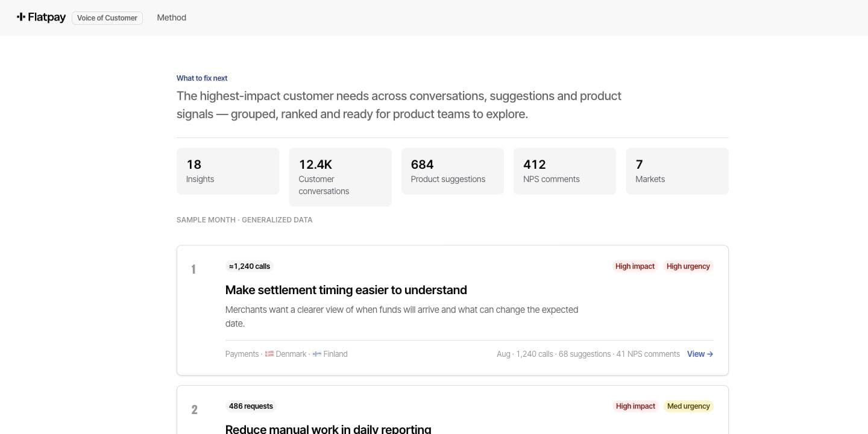This screenshot has width=868, height=434.
Task: Click High impact tag on reporting card
Action: pyautogui.click(x=635, y=406)
